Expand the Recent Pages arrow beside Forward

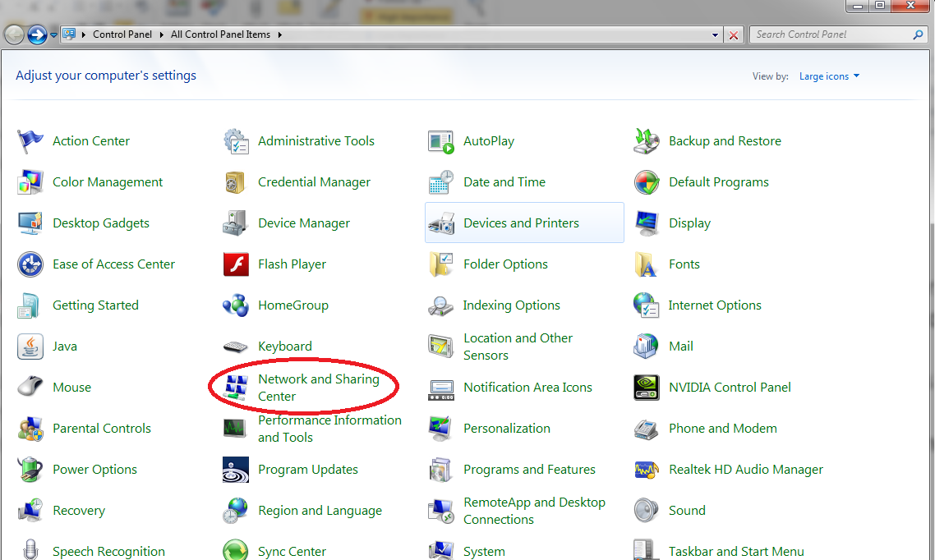pyautogui.click(x=54, y=34)
